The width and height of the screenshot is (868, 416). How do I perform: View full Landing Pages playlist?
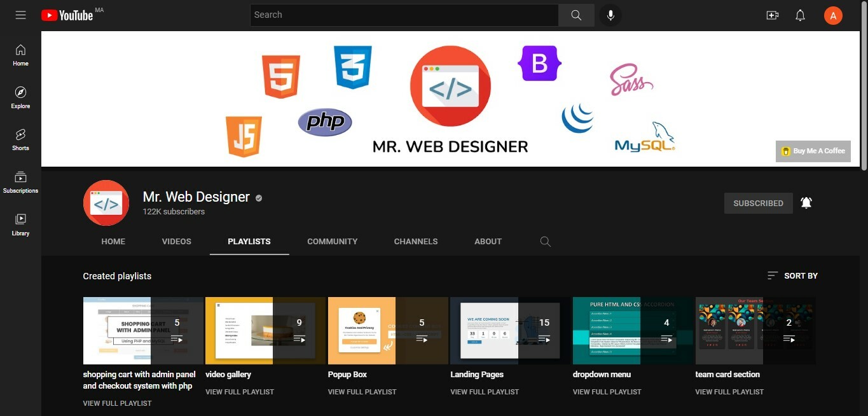[x=485, y=391]
